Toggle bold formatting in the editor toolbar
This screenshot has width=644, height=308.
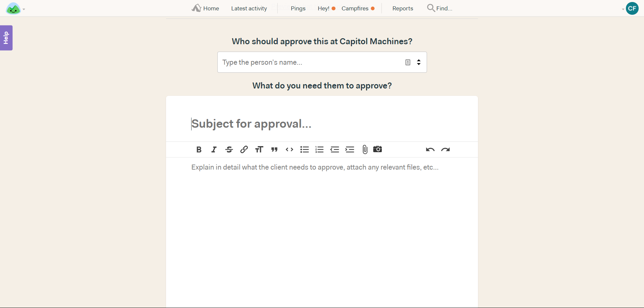(x=199, y=149)
